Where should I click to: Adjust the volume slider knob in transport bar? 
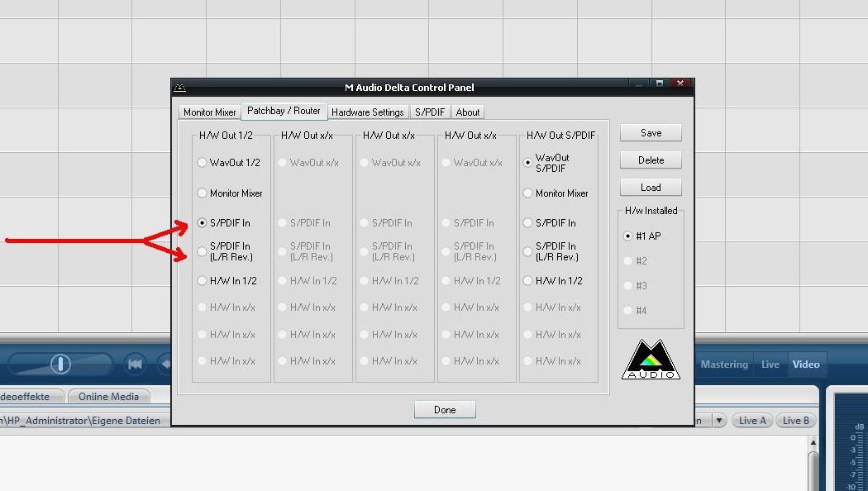[x=60, y=364]
